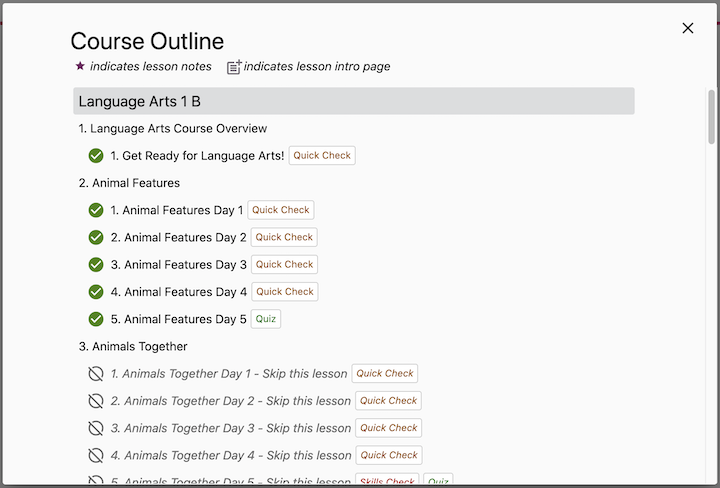The image size is (720, 488).
Task: Click the green checkmark for Animal Features Day 3
Action: (x=96, y=265)
